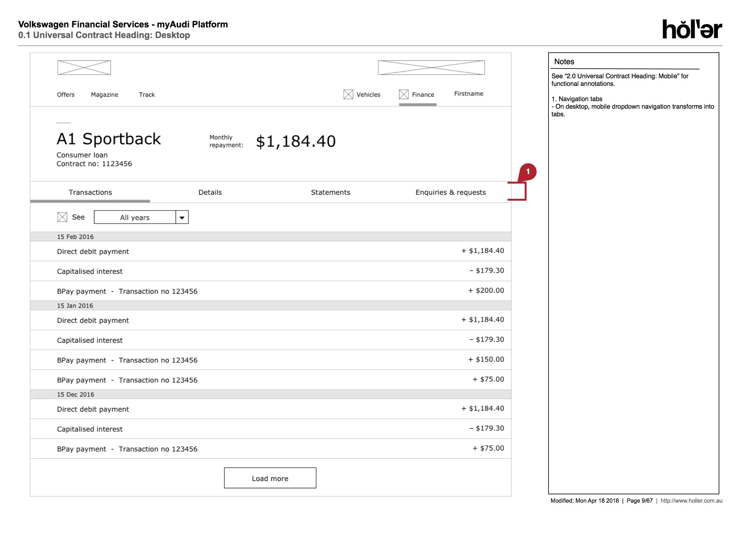The image size is (756, 534).
Task: Go to the Statements tab
Action: pyautogui.click(x=330, y=192)
